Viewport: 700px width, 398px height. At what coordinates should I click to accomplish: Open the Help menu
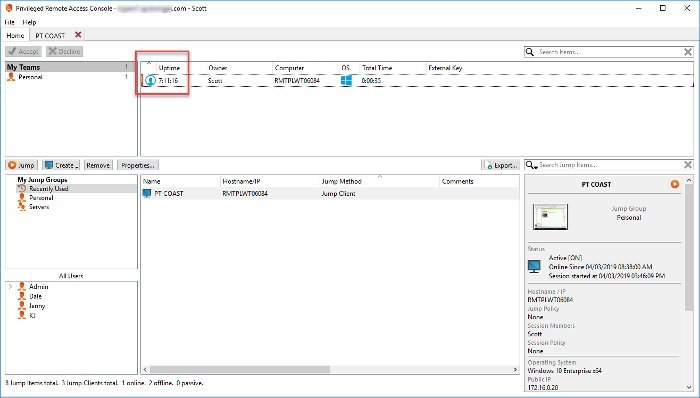[x=29, y=22]
